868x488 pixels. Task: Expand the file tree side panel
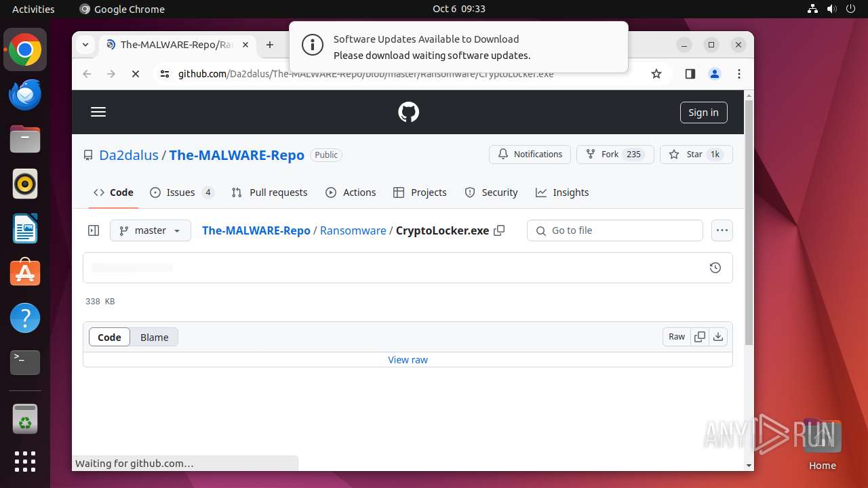[x=94, y=230]
